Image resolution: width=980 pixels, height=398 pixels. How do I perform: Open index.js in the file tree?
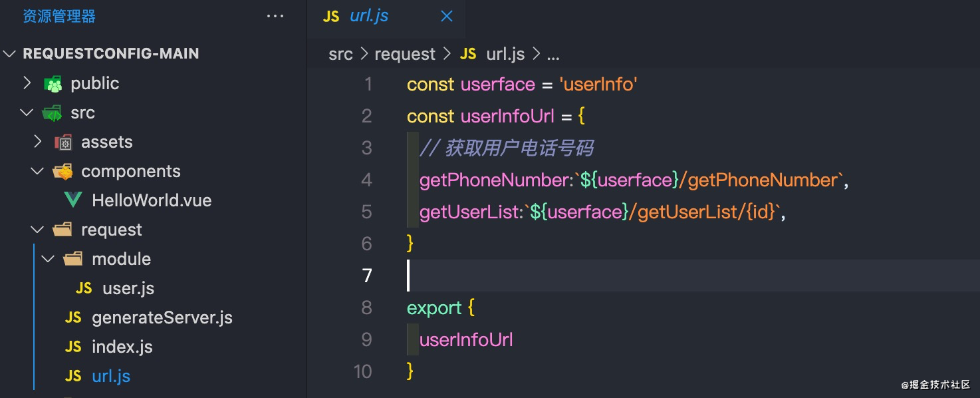122,347
